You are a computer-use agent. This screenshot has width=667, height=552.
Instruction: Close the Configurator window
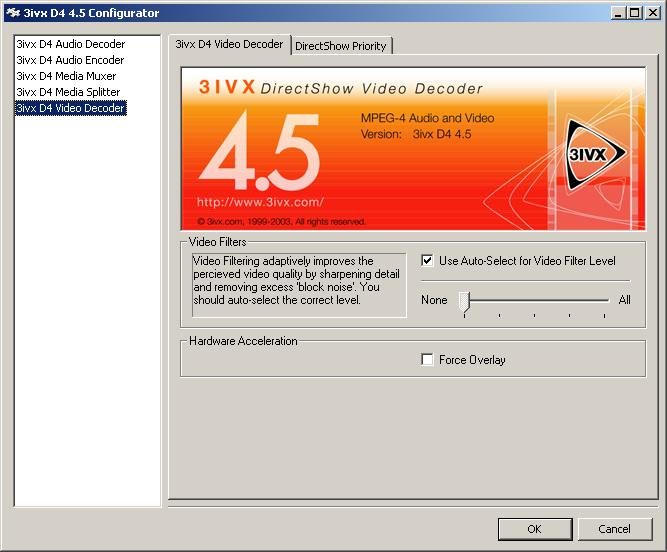[x=652, y=13]
